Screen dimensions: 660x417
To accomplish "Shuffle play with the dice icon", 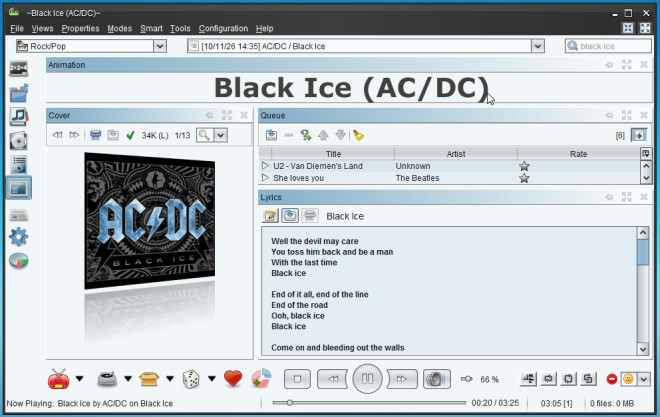I will click(191, 379).
